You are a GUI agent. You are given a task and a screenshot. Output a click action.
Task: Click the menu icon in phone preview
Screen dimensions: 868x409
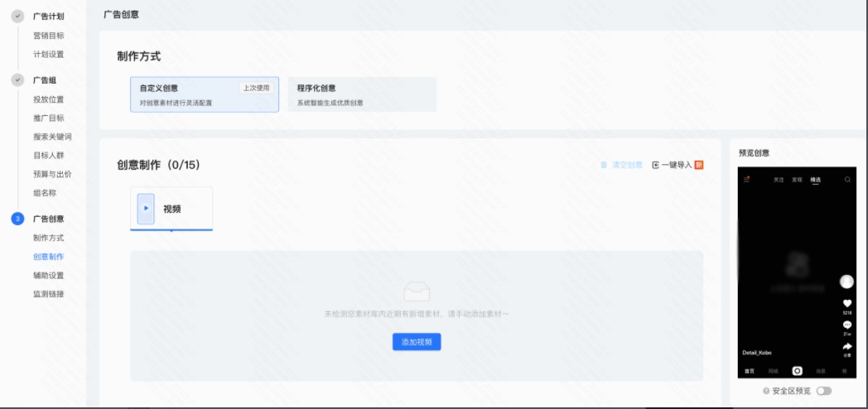pos(746,180)
